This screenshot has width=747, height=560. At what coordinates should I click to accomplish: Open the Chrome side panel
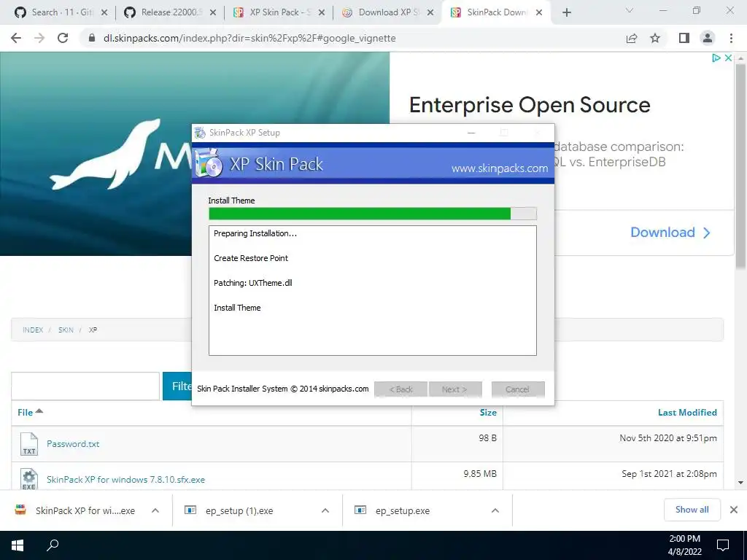point(684,38)
